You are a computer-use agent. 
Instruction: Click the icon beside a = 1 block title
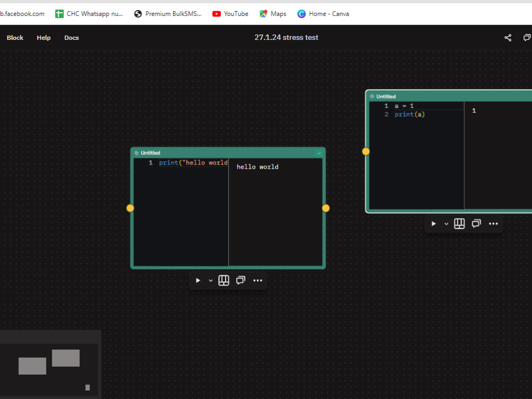tap(372, 96)
